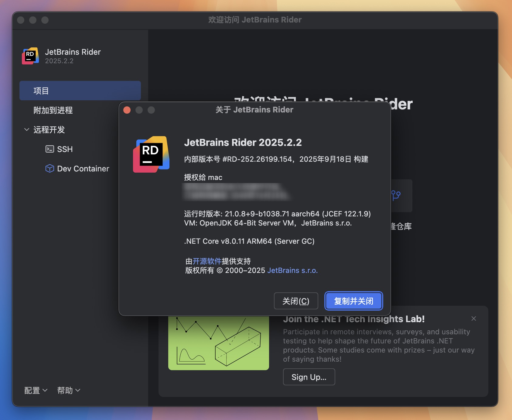Click the Sign Up... button
512x420 pixels.
pos(309,377)
